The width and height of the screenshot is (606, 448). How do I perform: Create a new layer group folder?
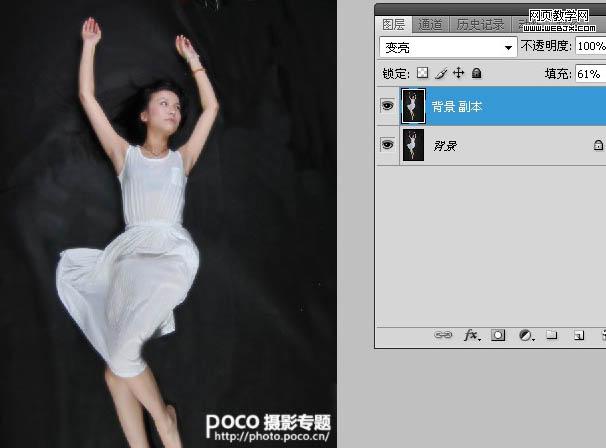(552, 335)
